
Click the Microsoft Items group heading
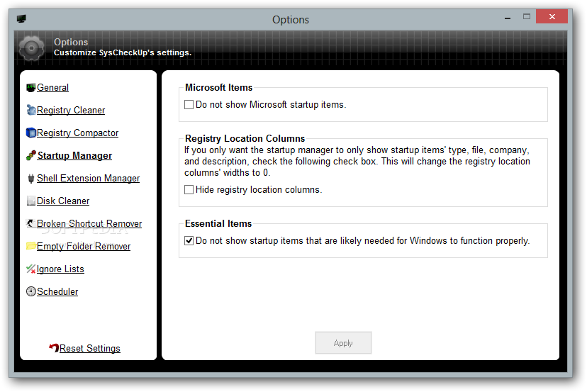(218, 88)
